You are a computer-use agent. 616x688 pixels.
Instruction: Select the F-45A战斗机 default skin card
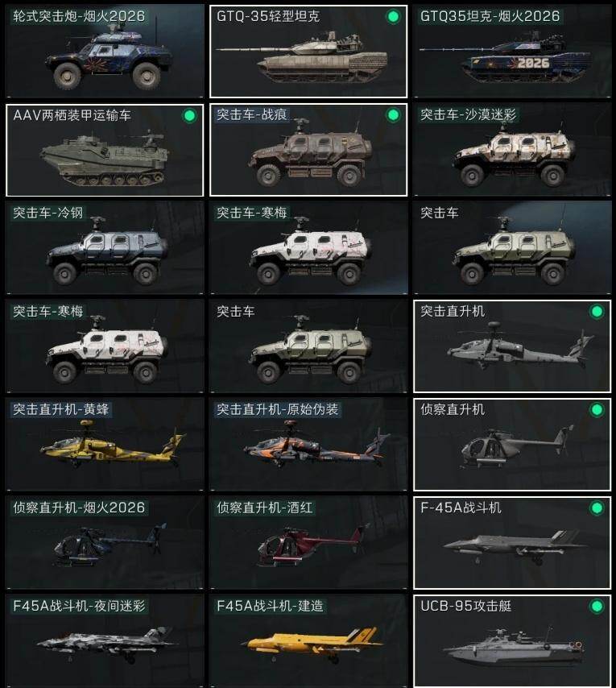click(512, 543)
